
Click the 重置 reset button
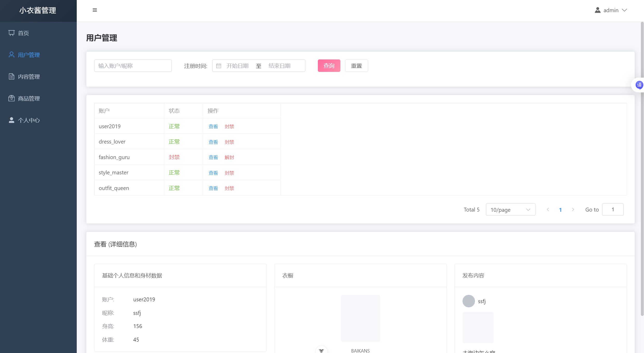click(x=356, y=66)
